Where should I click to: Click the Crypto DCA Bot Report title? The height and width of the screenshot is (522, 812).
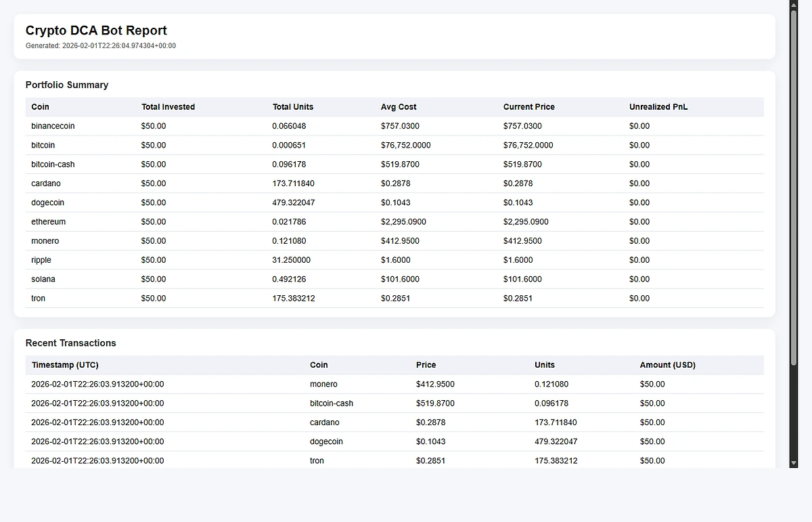tap(95, 30)
